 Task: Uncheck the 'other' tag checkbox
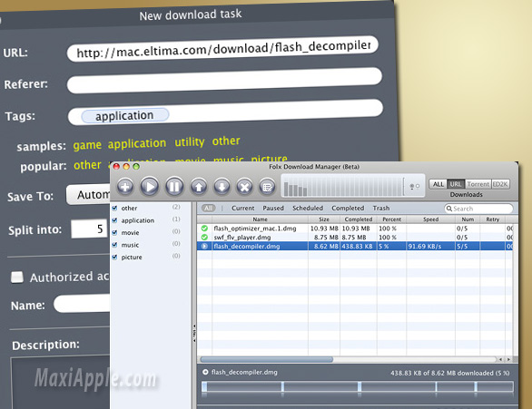tap(114, 208)
